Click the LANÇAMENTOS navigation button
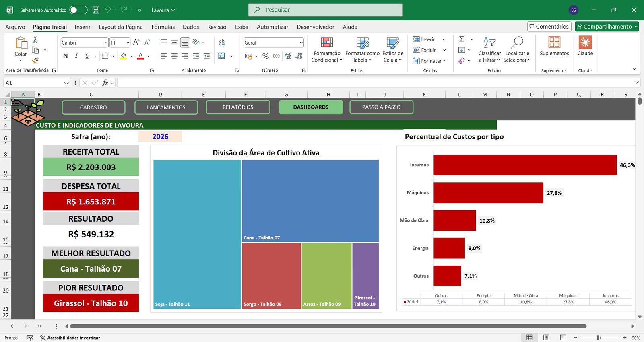 166,107
